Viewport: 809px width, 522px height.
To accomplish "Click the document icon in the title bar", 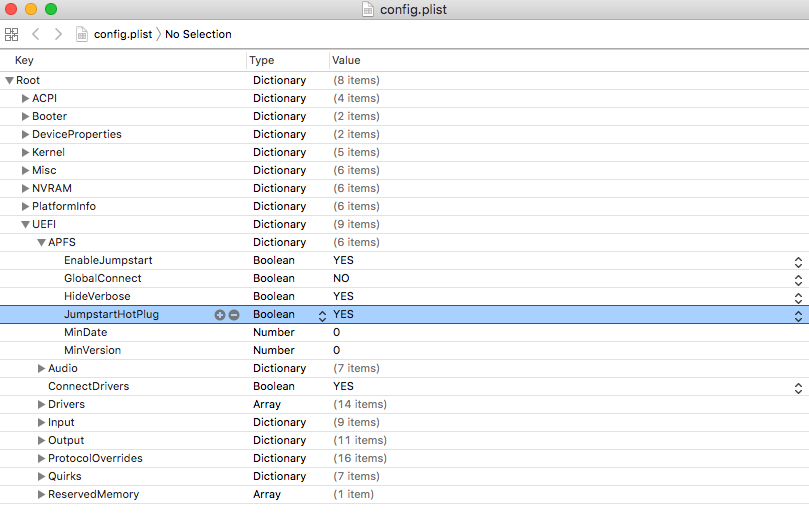I will (x=367, y=9).
